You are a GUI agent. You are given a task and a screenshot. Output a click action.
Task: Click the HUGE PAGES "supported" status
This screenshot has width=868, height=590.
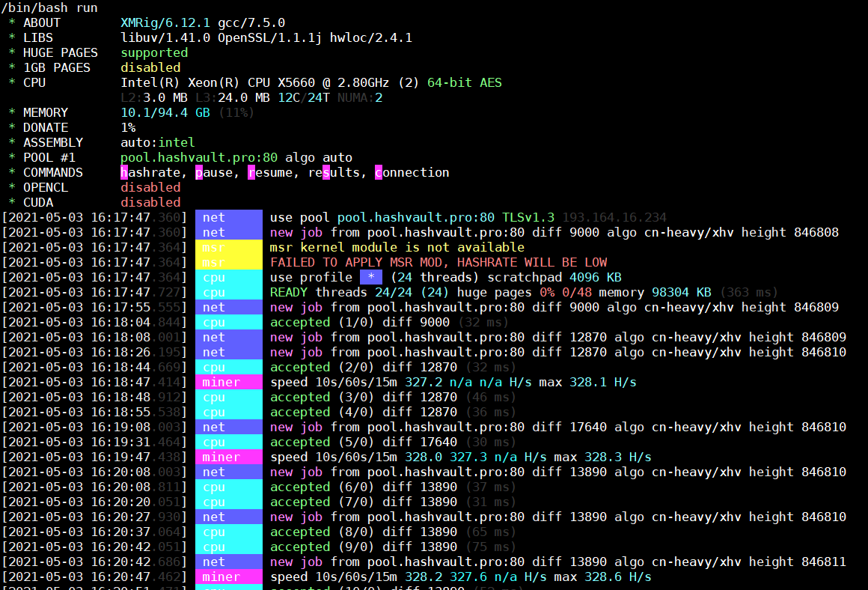154,52
